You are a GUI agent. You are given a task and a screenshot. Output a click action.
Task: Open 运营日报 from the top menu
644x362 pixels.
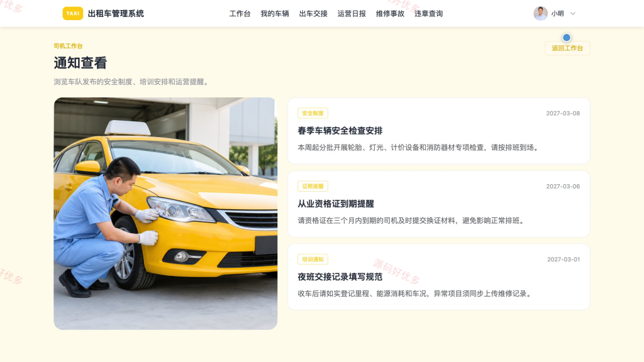pyautogui.click(x=352, y=14)
